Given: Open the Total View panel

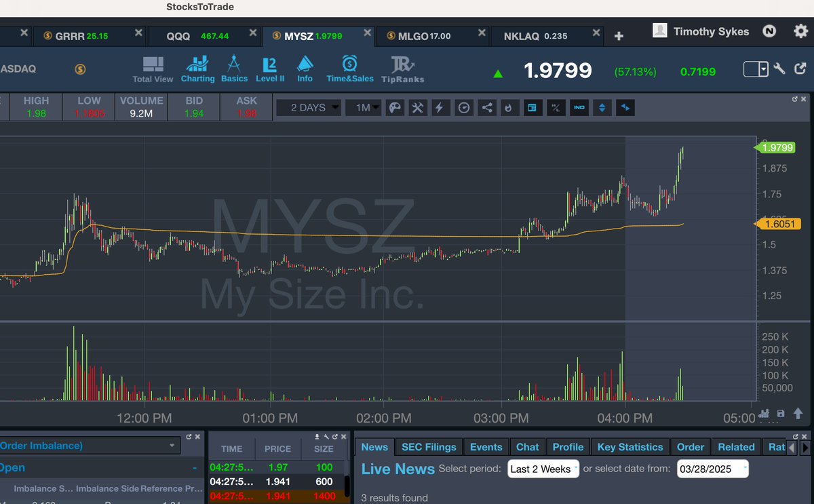Looking at the screenshot, I should 153,70.
